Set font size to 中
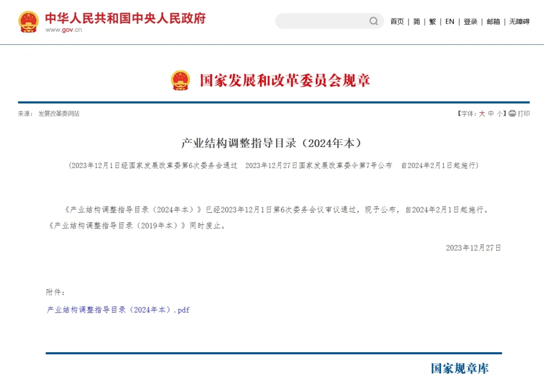Viewport: 544px width, 392px height. (x=491, y=114)
